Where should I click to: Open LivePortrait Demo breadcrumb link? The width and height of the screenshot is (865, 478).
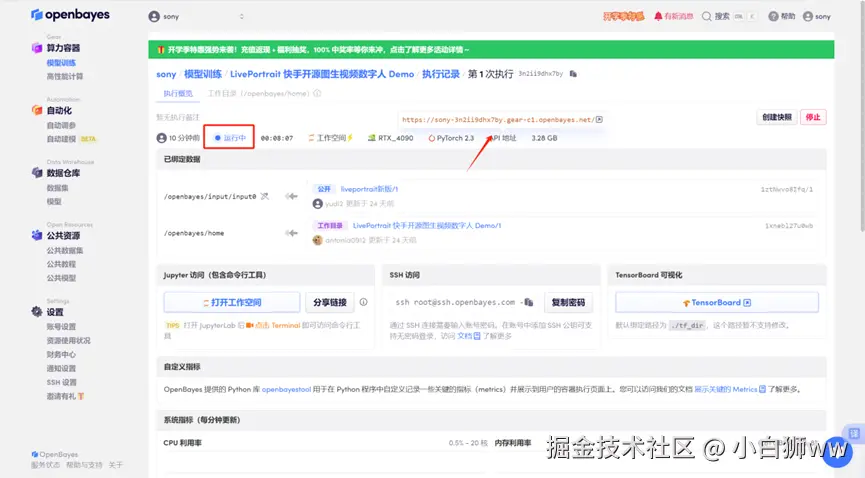coord(322,74)
